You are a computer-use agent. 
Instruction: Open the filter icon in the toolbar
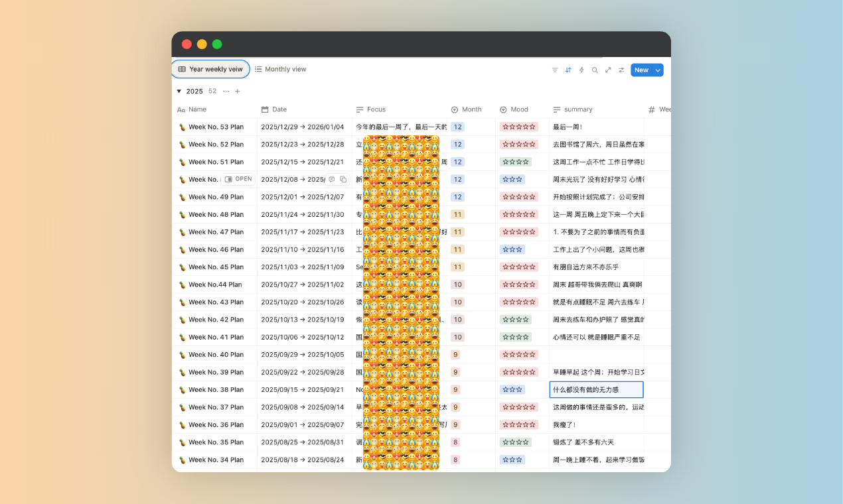point(555,70)
